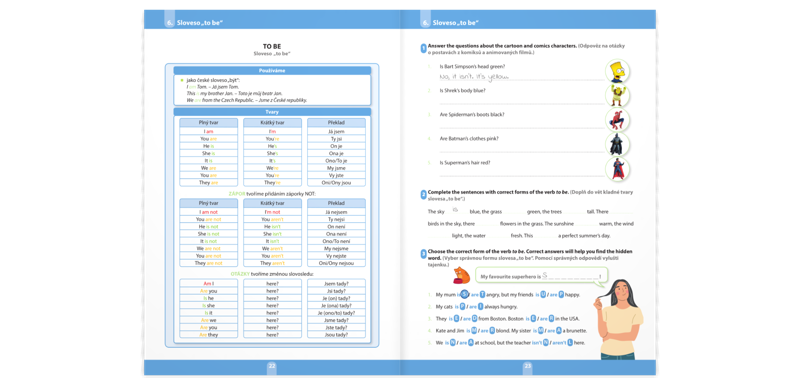800x385 pixels.
Task: Click page number 23 in footer
Action: click(x=528, y=365)
